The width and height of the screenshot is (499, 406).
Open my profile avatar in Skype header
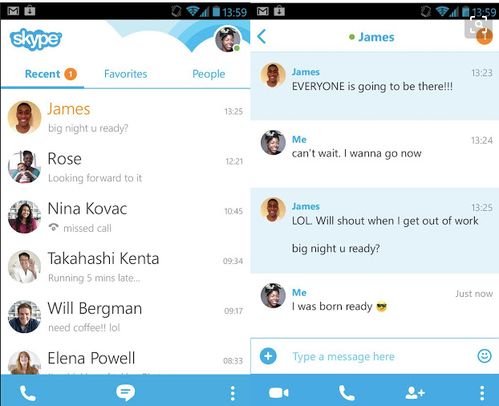pyautogui.click(x=228, y=39)
